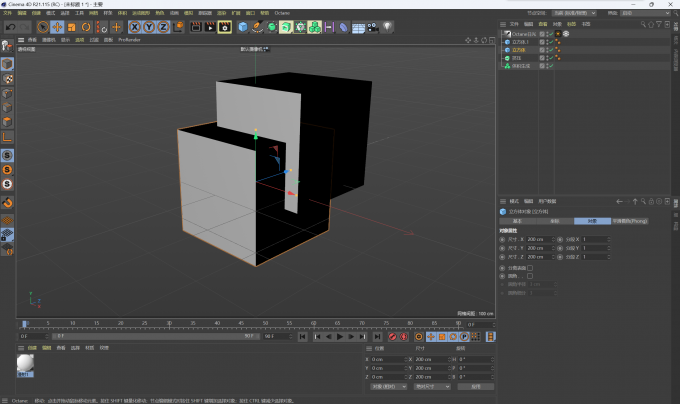Viewport: 680px width, 404px height.
Task: Click the Octane daylight tag icon
Action: click(558, 34)
